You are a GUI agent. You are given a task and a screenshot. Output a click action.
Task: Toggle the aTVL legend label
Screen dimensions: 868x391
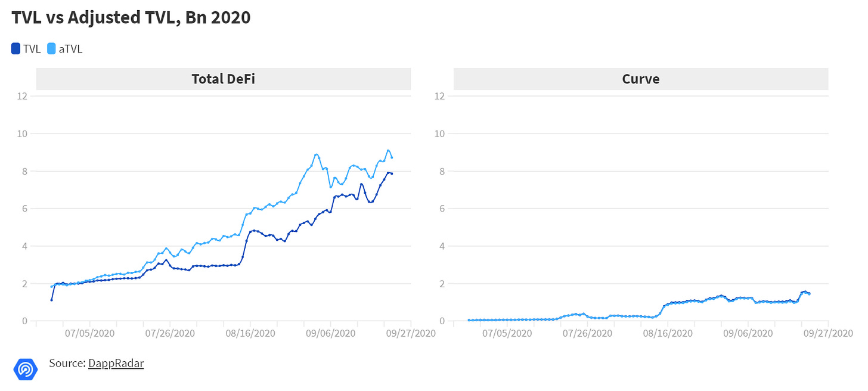(70, 49)
